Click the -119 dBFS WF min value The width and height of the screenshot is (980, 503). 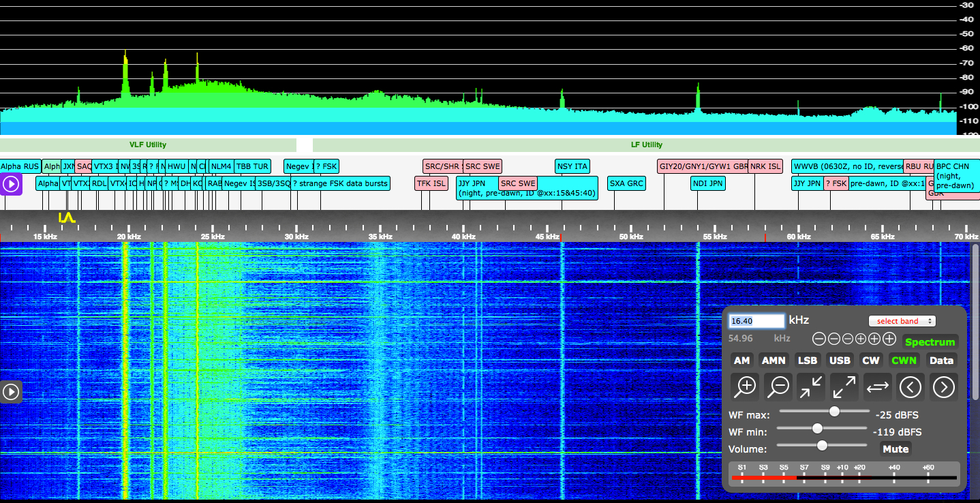tap(897, 432)
